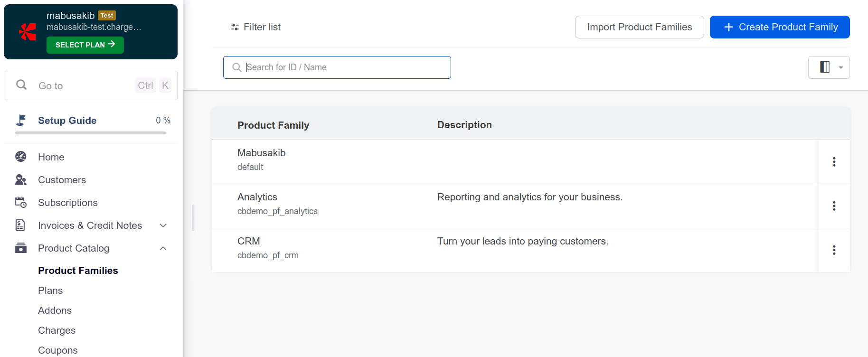Click the Home dashboard icon
Image resolution: width=868 pixels, height=357 pixels.
click(x=21, y=157)
